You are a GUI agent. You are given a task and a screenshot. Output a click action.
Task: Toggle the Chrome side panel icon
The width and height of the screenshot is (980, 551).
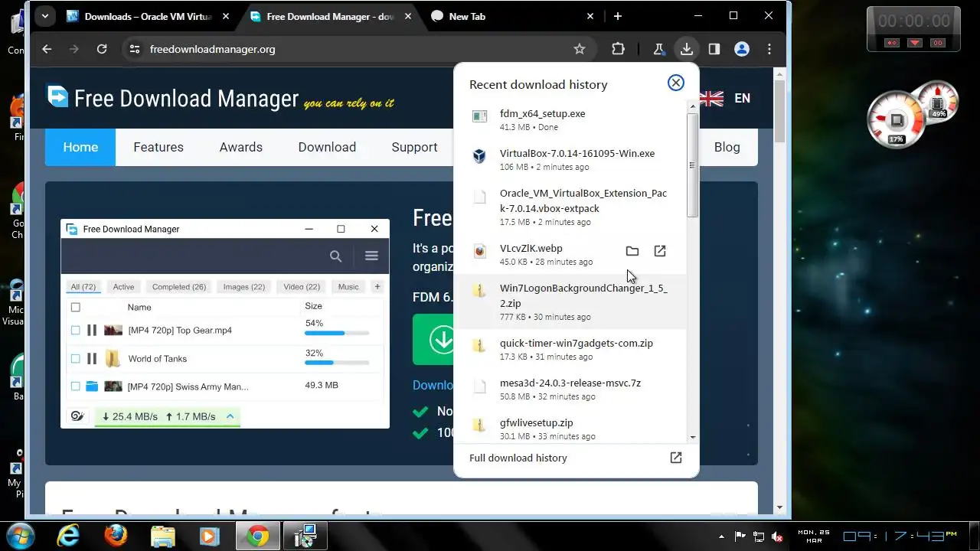(x=714, y=49)
